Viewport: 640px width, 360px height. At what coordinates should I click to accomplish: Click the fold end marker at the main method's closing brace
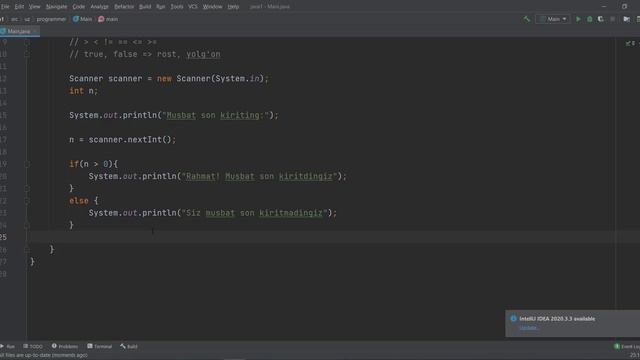(27, 249)
